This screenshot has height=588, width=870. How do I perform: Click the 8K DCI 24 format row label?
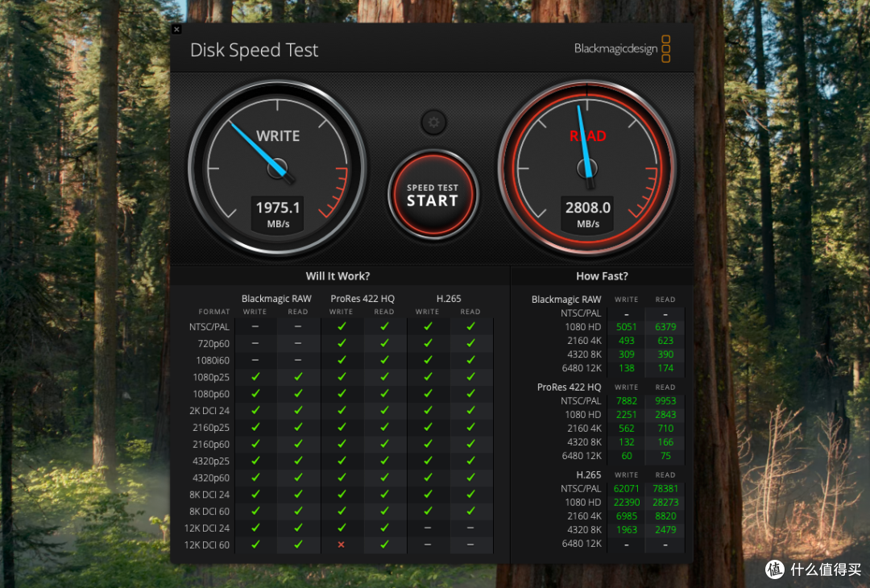click(x=209, y=495)
